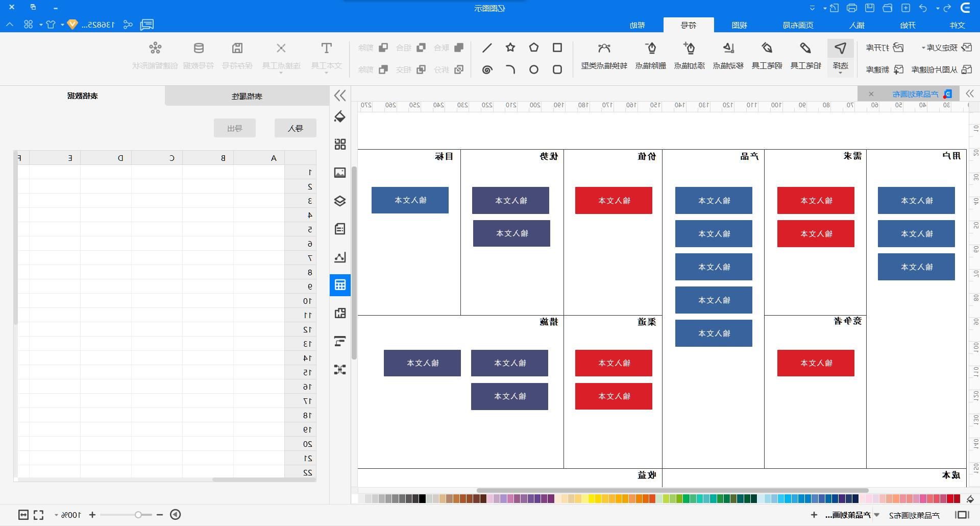Select the 产品策划画布2 page tab
The width and height of the screenshot is (980, 526).
[x=914, y=515]
